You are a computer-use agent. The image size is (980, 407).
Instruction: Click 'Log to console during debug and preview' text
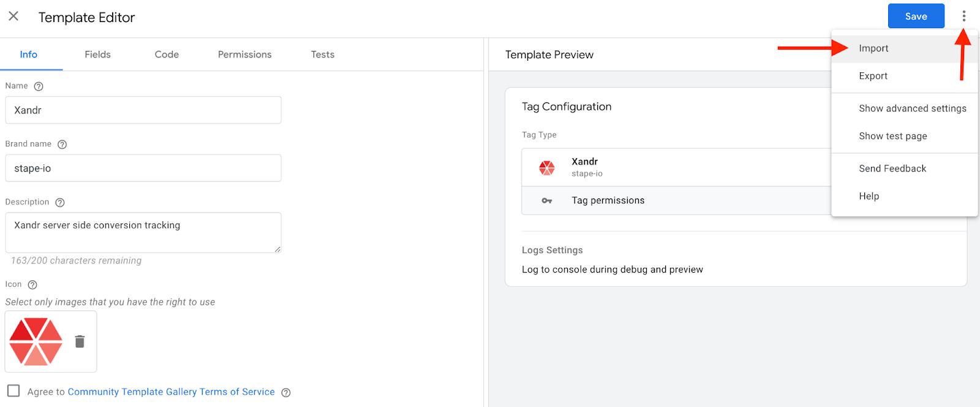[612, 270]
